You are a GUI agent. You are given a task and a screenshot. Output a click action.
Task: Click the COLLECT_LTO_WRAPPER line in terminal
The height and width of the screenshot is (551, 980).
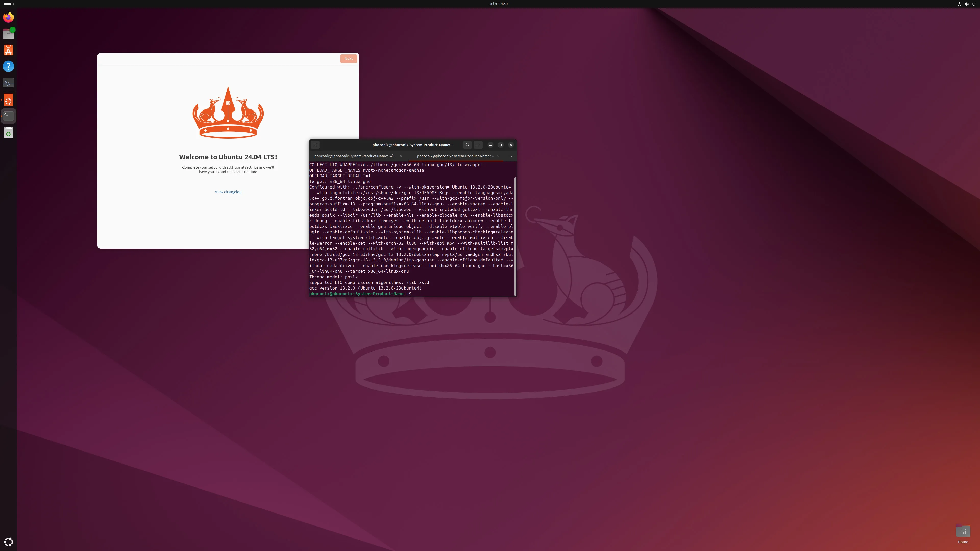tap(396, 165)
